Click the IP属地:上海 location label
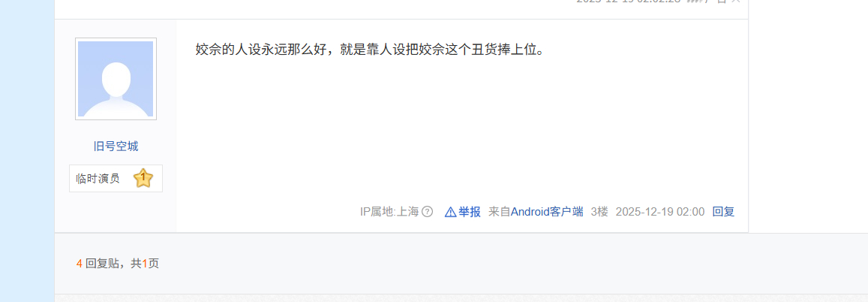Viewport: 868px width, 302px height. [389, 212]
